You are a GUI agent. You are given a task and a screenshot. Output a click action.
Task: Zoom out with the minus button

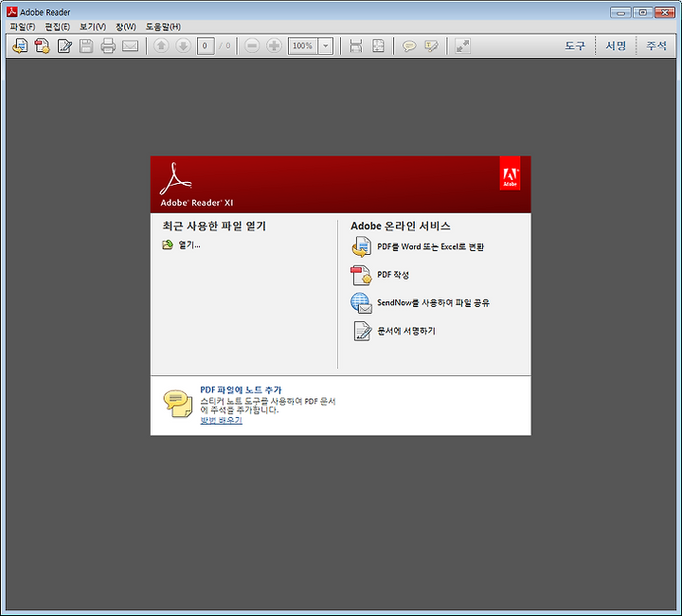point(252,45)
